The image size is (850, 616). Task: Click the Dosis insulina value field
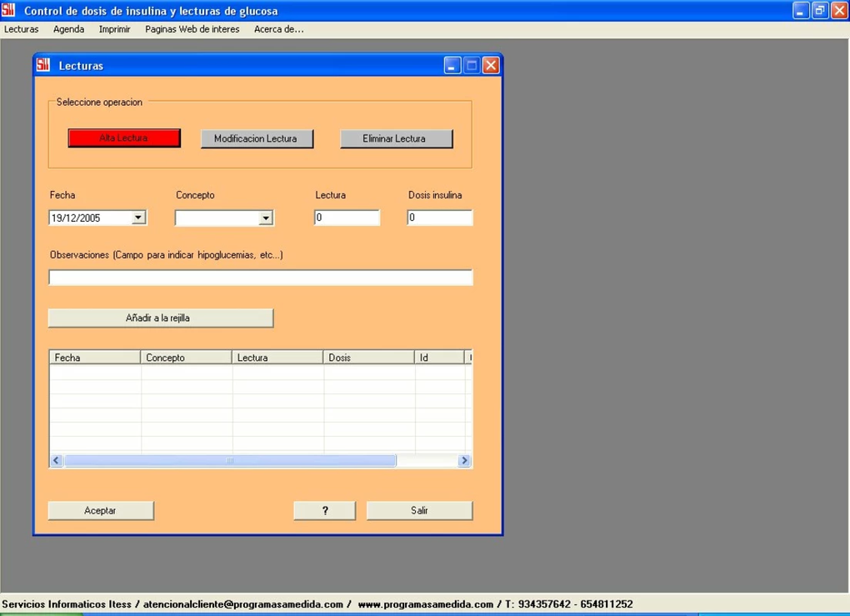pyautogui.click(x=439, y=217)
